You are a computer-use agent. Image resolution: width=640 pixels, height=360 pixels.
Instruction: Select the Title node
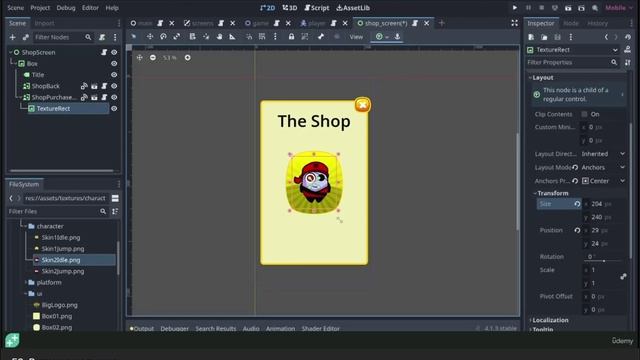(x=38, y=75)
